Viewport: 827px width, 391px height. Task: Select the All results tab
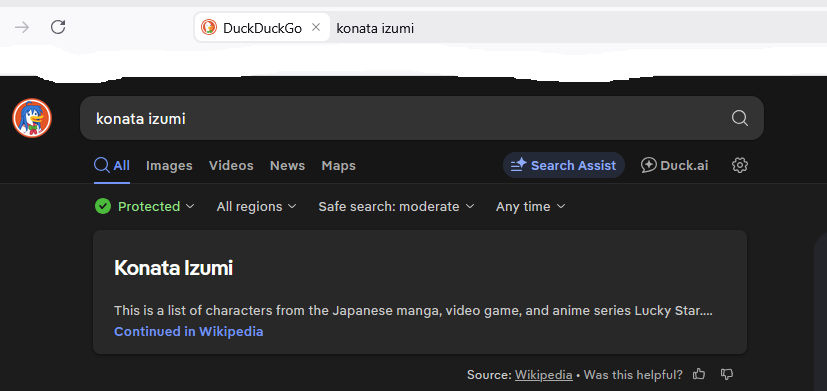[x=112, y=166]
